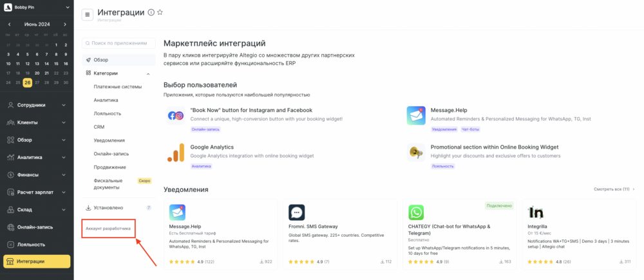Click the Integrilla logo icon
Screen dimensions: 644x280
click(536, 212)
